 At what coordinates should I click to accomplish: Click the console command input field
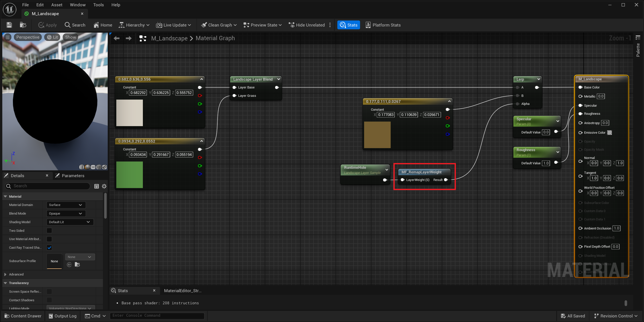(157, 315)
